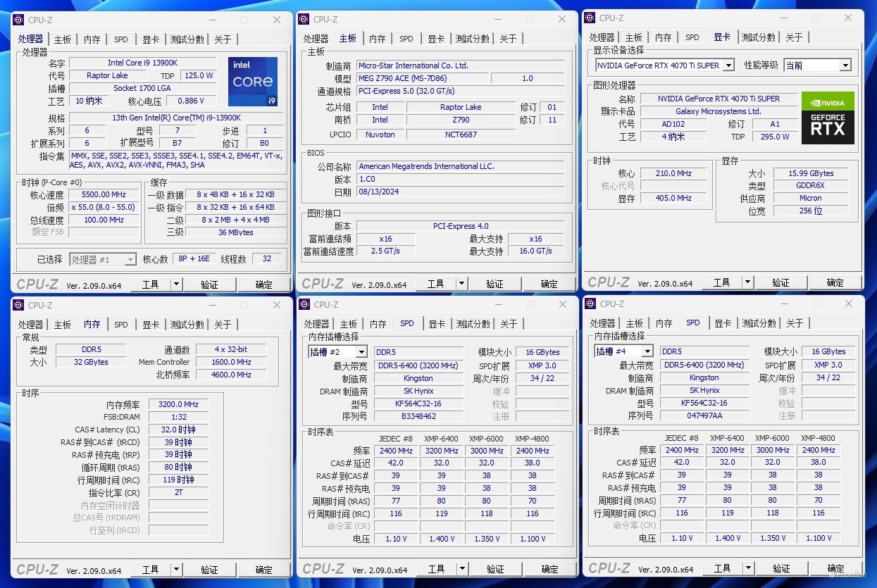This screenshot has width=877, height=588.
Task: Select the 显卡 tab in the slot #2 SPD window
Action: [437, 324]
